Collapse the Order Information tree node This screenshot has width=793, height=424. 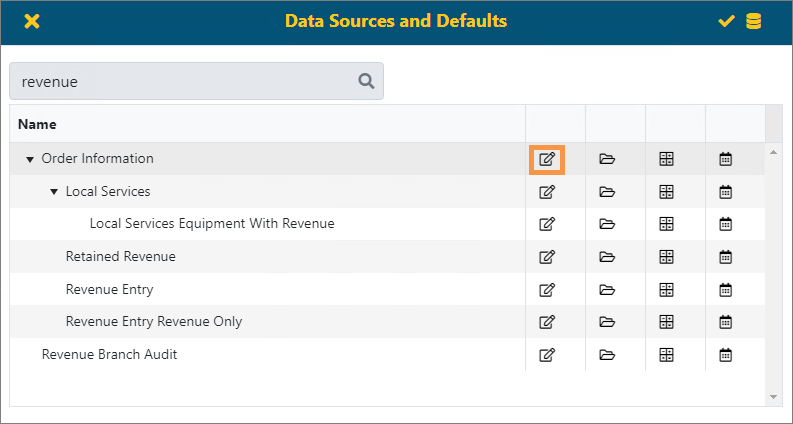click(30, 159)
